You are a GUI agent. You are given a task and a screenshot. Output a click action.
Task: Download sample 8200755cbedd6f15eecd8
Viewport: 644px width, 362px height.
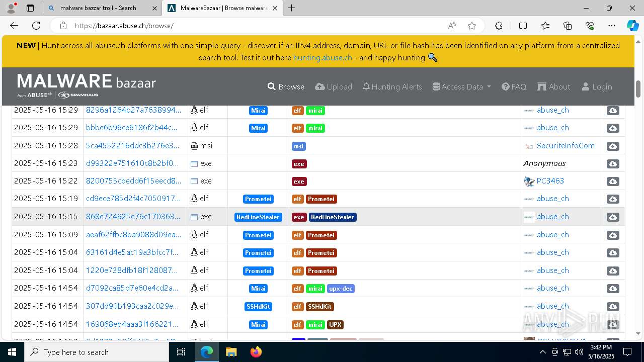613,182
